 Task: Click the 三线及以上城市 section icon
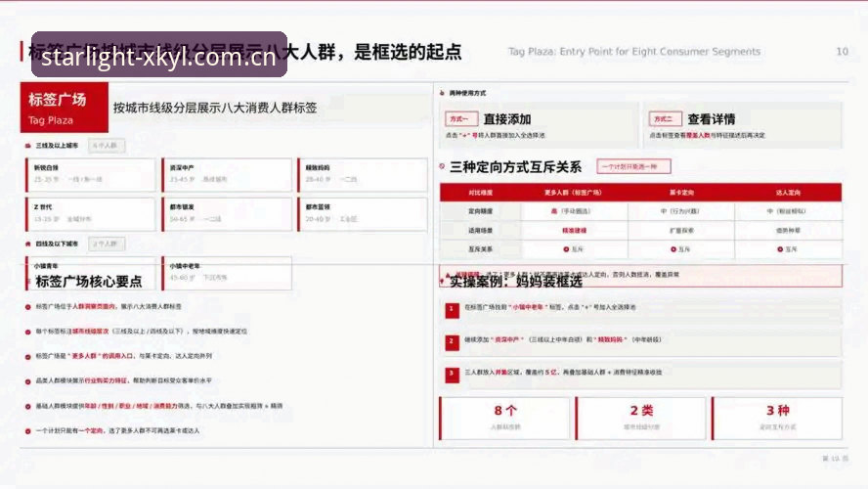pyautogui.click(x=28, y=146)
